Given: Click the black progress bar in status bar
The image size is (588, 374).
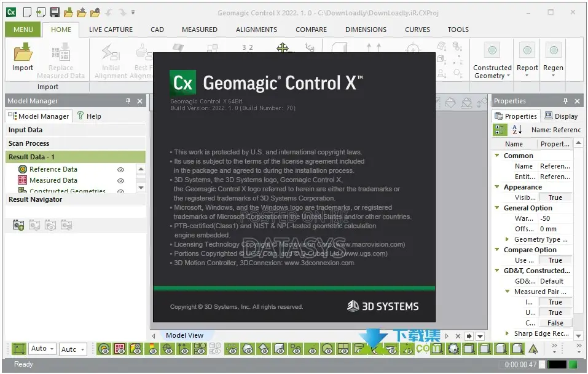Looking at the screenshot, I should pyautogui.click(x=557, y=364).
